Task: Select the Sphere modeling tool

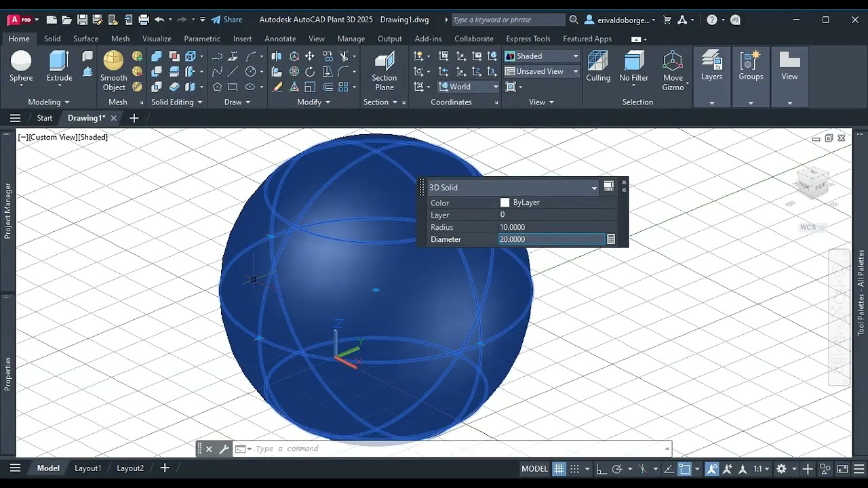Action: (x=21, y=66)
